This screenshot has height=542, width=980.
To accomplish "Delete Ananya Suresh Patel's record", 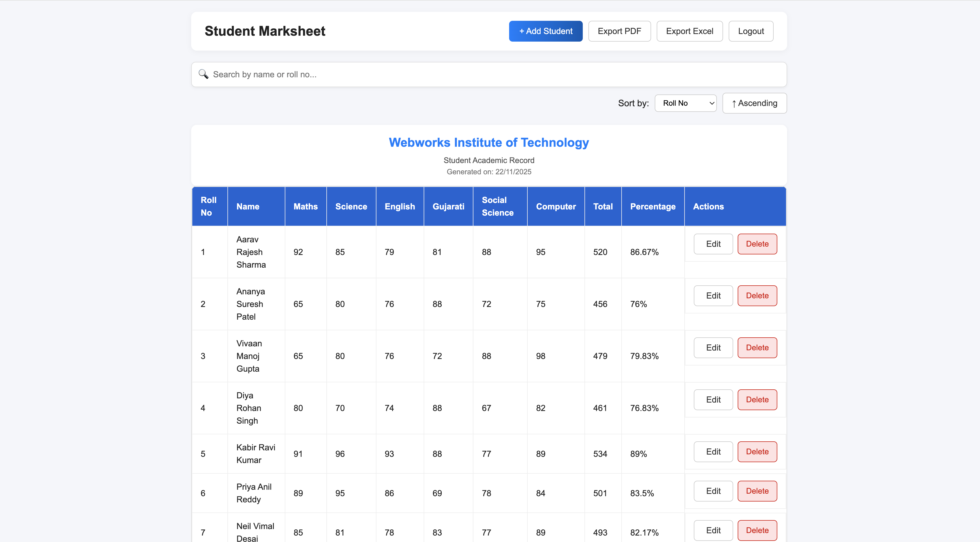I will tap(757, 295).
